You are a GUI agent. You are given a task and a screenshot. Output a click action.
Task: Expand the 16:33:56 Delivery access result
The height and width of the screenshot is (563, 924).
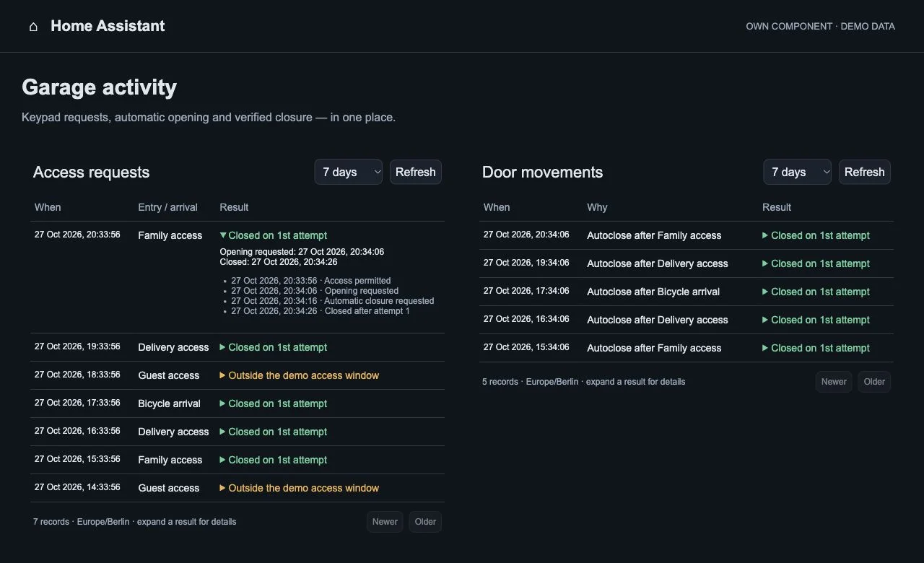pyautogui.click(x=274, y=432)
